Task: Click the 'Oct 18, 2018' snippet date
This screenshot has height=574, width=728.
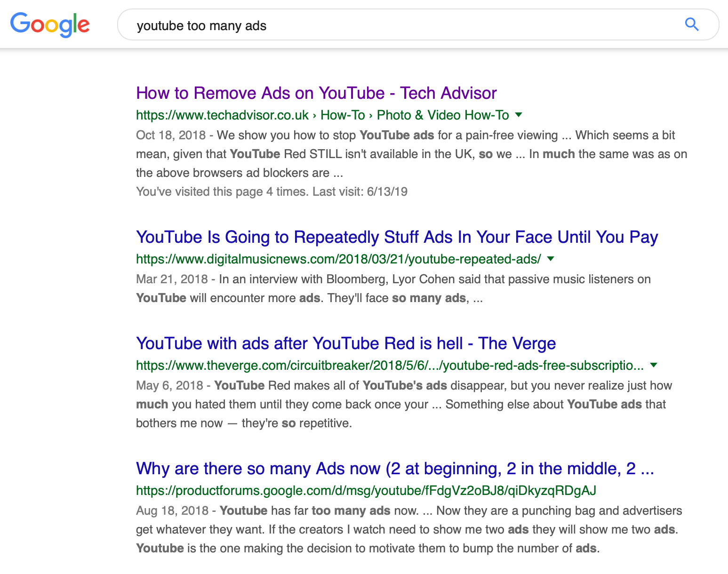Action: (171, 135)
